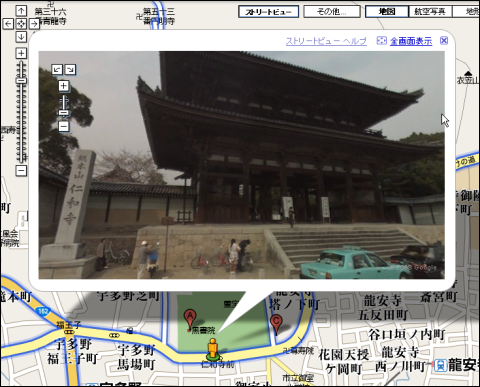Zoom out the map with minus button

21,171
